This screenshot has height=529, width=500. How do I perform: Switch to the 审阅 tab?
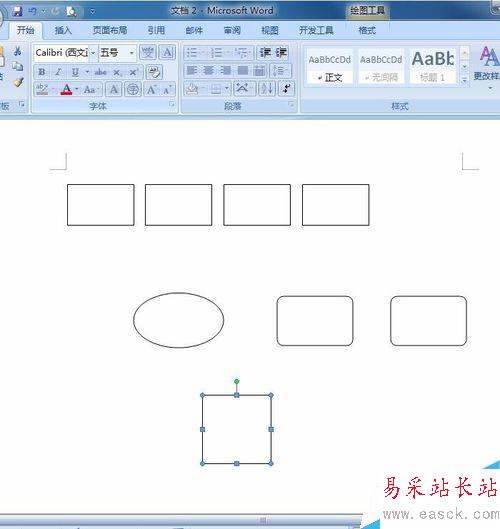coord(232,30)
